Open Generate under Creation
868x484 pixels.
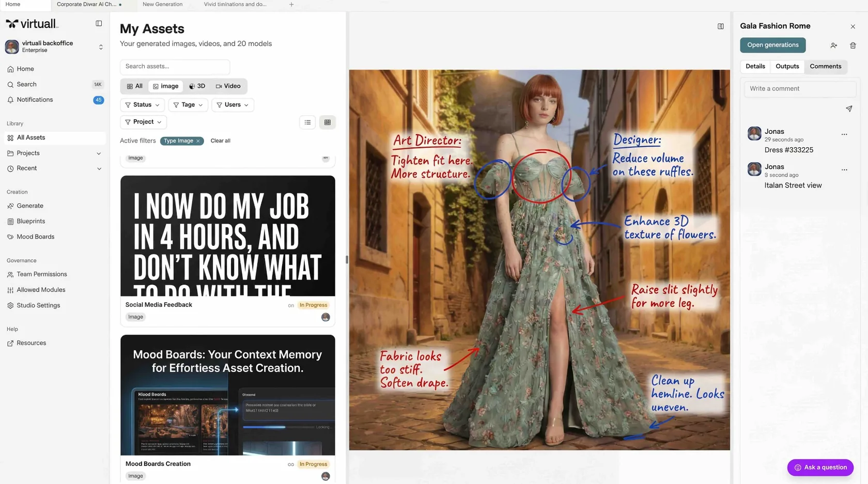tap(30, 206)
